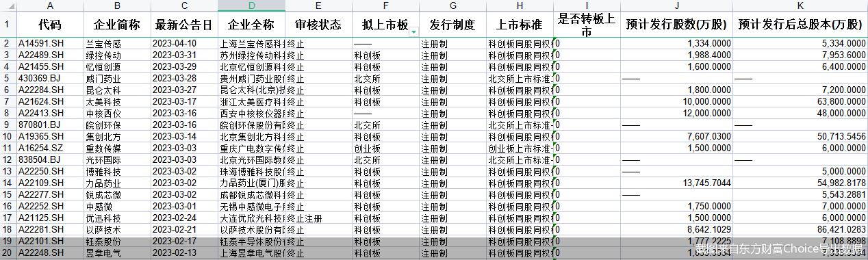
Task: Select row 20 header number
Action: pos(8,253)
